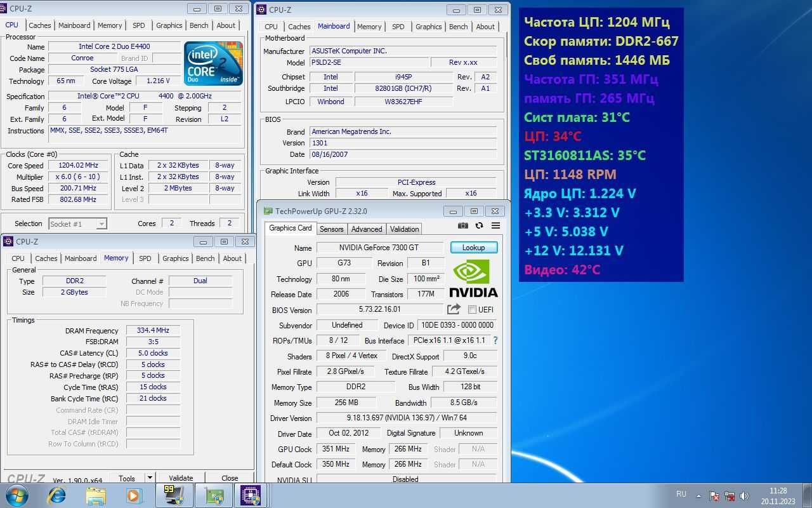Show hidden tray icons arrow
The height and width of the screenshot is (508, 812).
[699, 495]
